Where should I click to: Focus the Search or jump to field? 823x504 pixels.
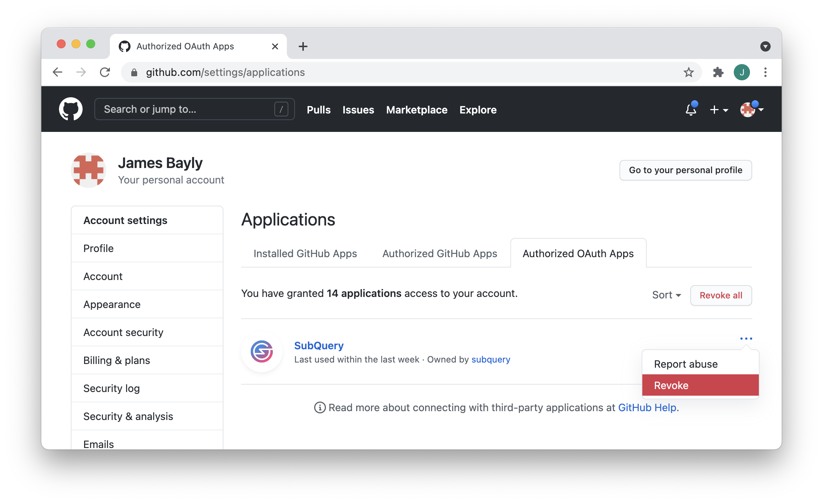click(188, 109)
